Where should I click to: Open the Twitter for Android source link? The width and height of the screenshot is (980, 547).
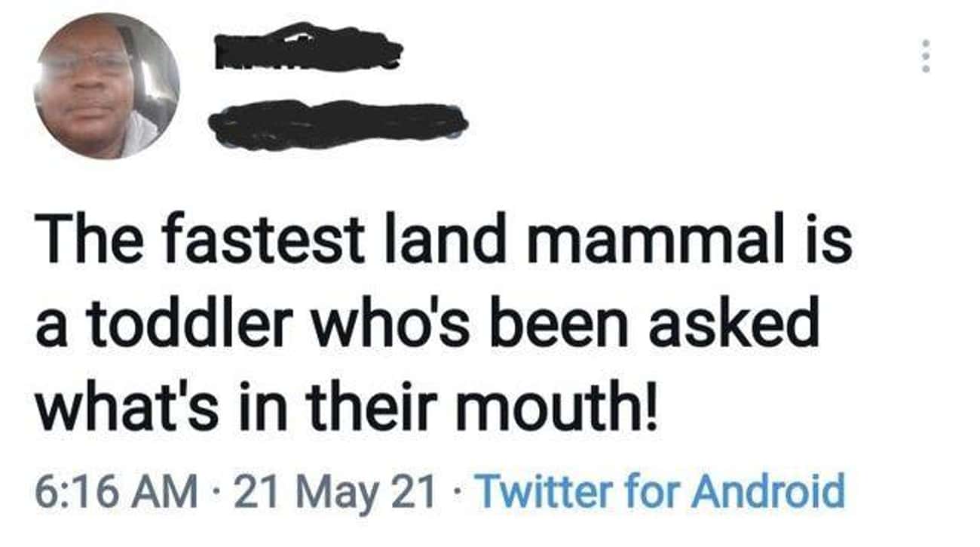(x=662, y=490)
